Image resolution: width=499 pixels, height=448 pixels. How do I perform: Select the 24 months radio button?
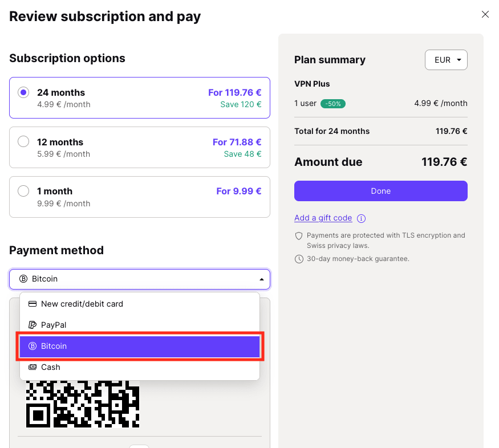23,92
